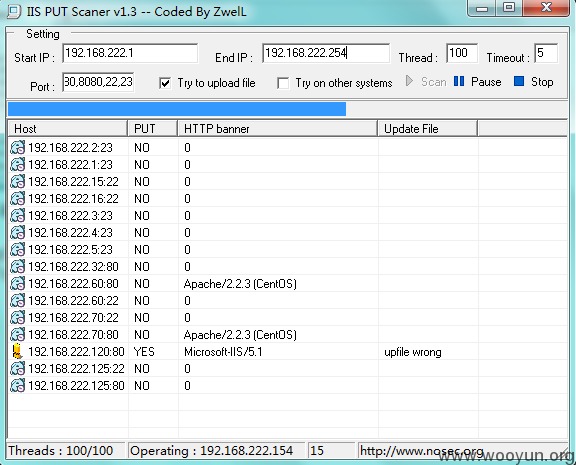The width and height of the screenshot is (576, 465).
Task: Click host icon for 192.168.222.4:23
Action: (17, 232)
